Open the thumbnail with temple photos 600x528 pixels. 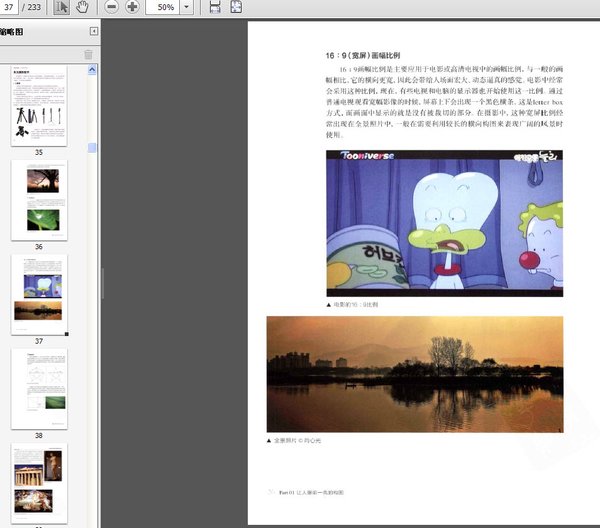[x=39, y=483]
